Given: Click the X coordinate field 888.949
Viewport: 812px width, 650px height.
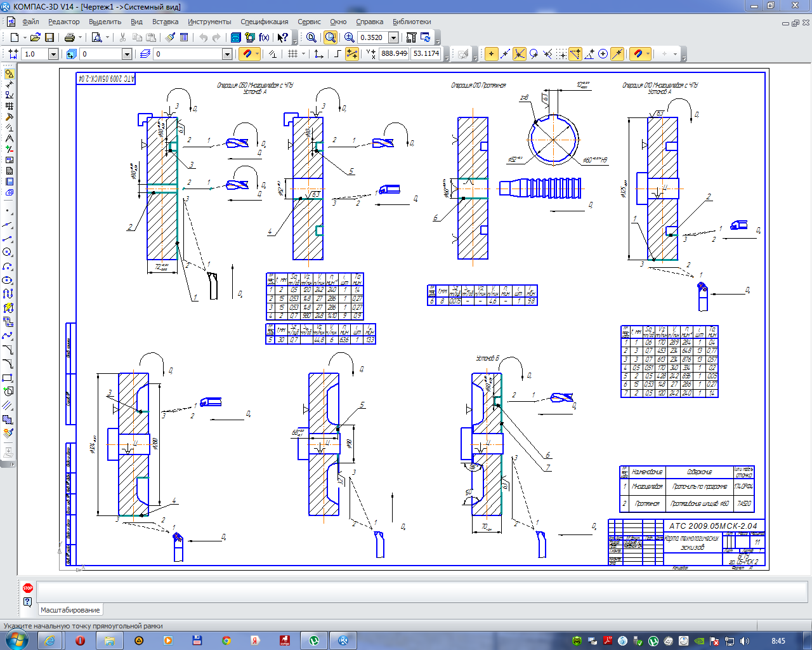Looking at the screenshot, I should (394, 54).
